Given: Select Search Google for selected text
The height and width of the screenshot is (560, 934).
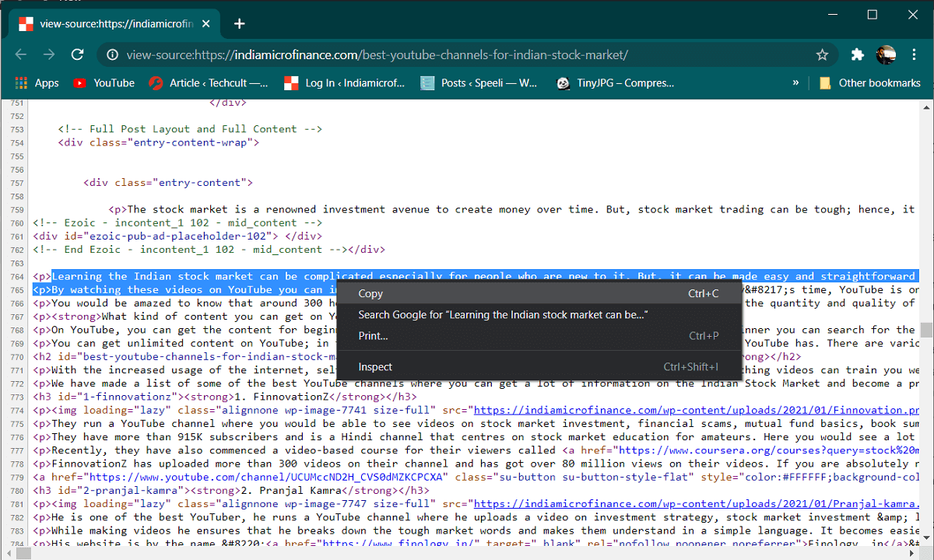Looking at the screenshot, I should tap(503, 315).
